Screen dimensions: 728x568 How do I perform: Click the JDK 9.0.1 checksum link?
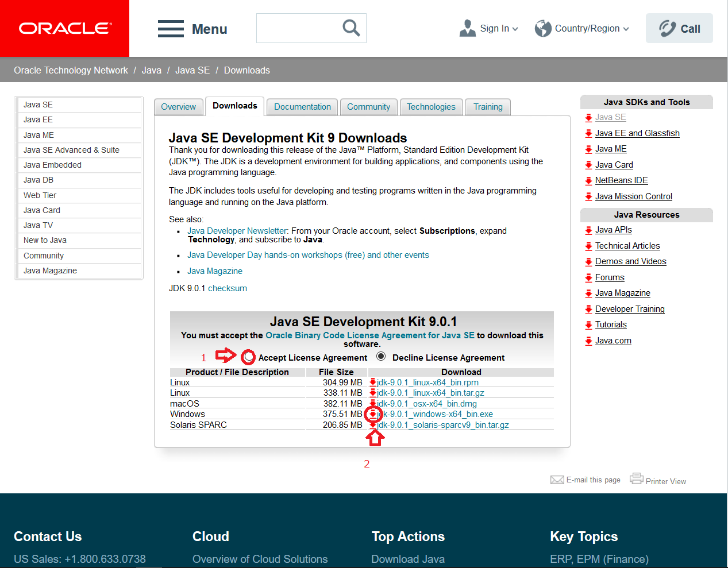228,288
